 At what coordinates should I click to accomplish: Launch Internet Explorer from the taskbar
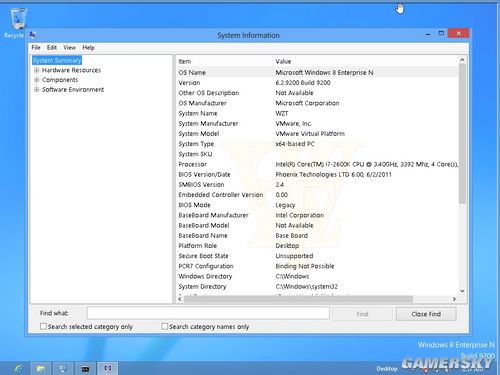pos(18,368)
